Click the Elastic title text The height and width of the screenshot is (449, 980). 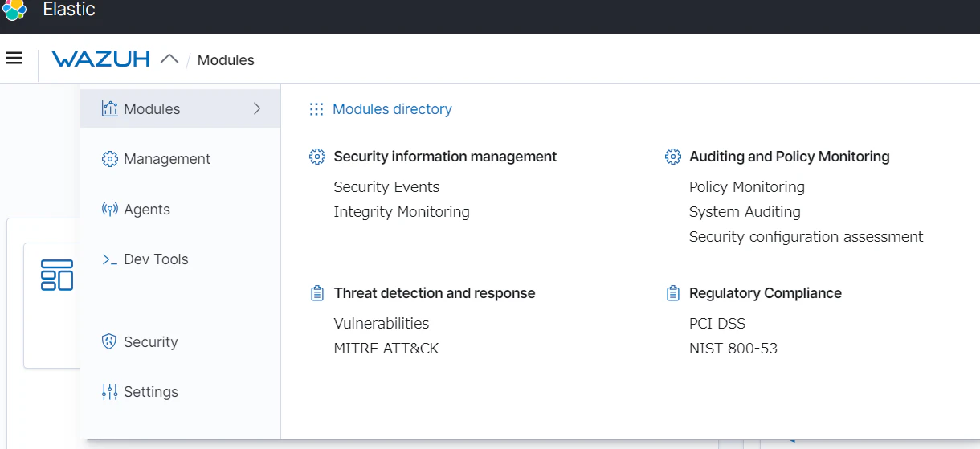click(x=69, y=10)
